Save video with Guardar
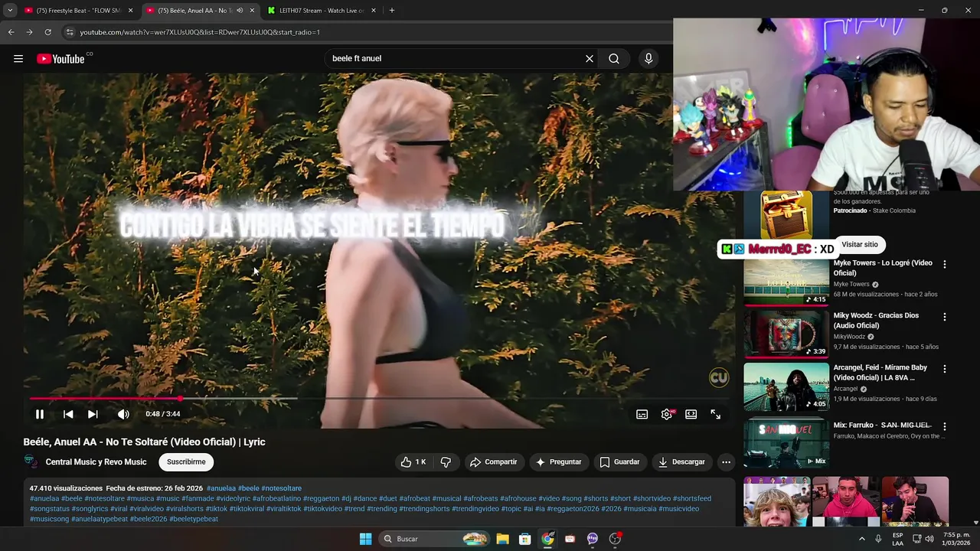Image resolution: width=980 pixels, height=551 pixels. (x=619, y=462)
